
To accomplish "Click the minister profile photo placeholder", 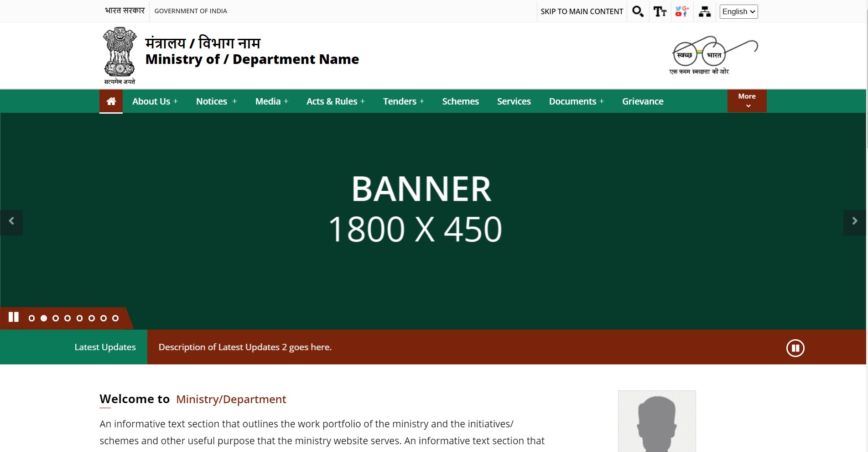I will click(x=657, y=421).
